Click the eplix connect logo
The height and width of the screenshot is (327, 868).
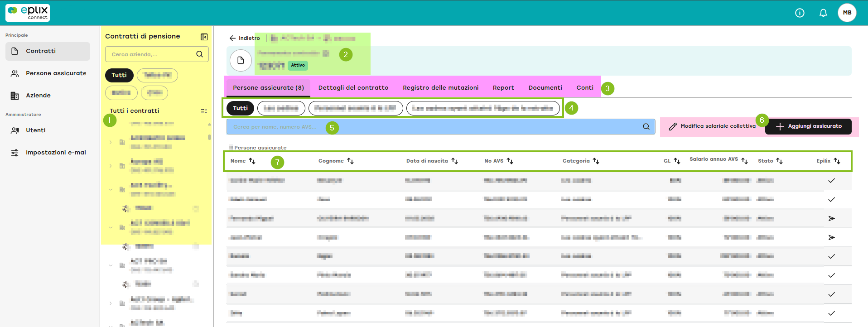(x=28, y=13)
